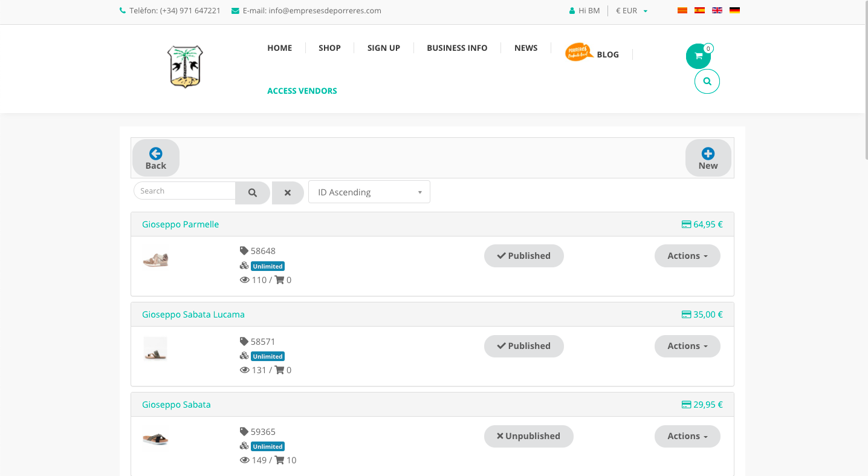Click the tag icon beside 59365
The image size is (868, 476).
244,432
